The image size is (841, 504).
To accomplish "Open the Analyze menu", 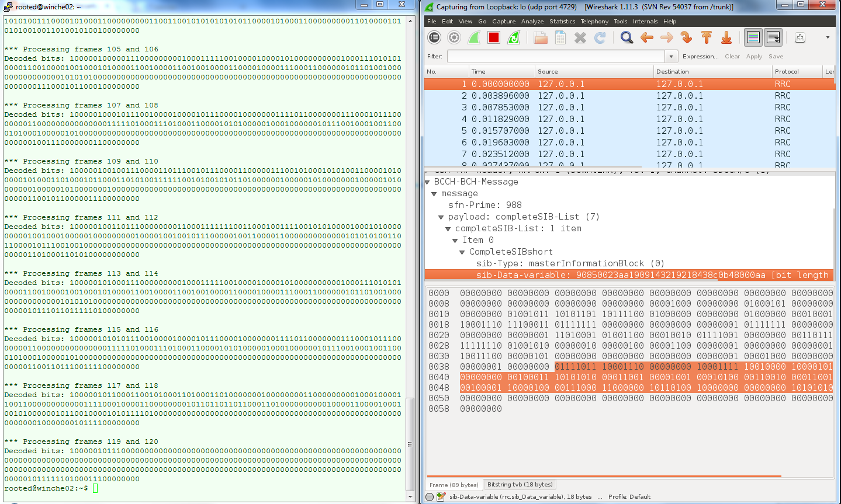I will (532, 21).
